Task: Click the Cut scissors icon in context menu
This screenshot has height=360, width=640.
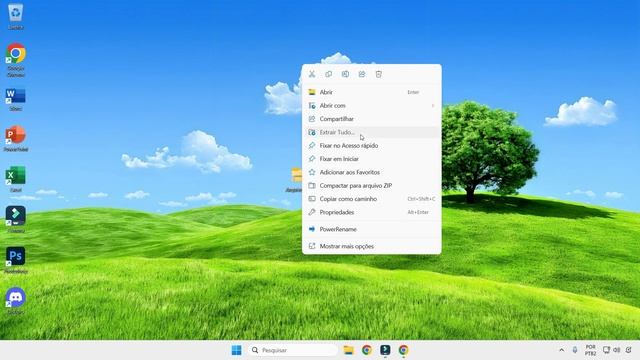Action: 312,74
